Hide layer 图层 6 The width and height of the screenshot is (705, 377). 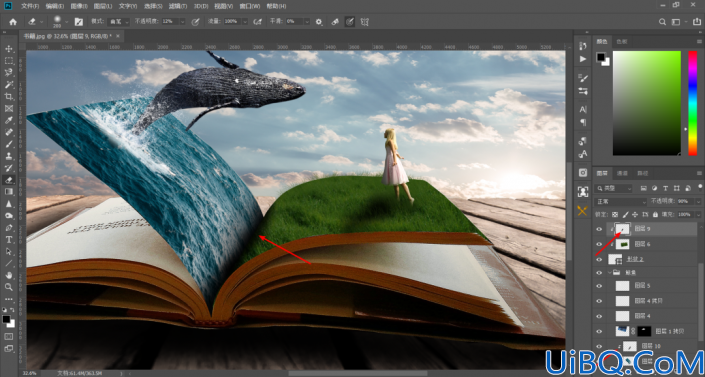click(599, 244)
